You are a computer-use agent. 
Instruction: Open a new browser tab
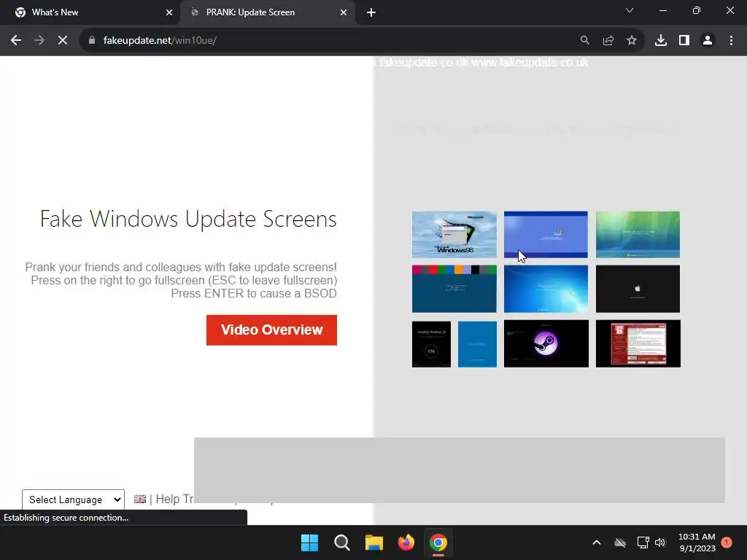(371, 13)
